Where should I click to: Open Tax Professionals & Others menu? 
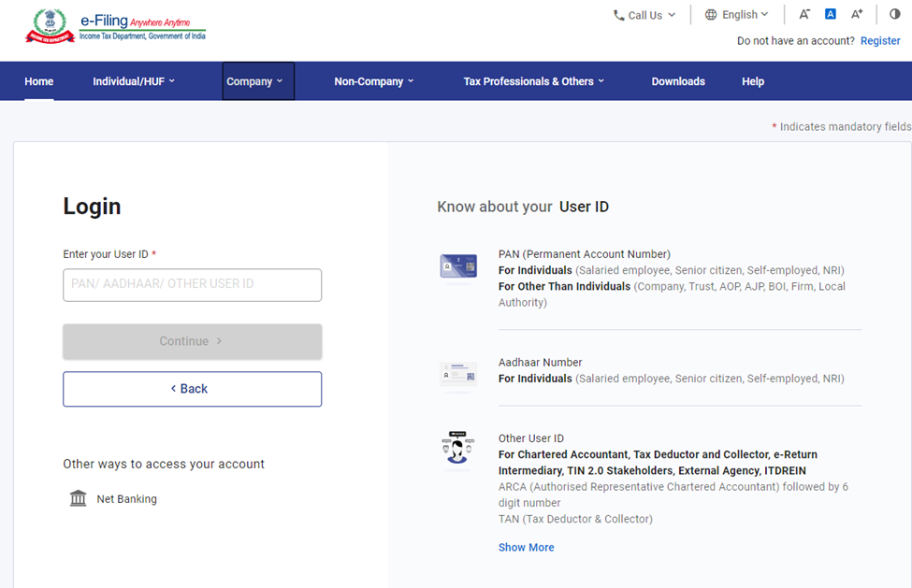(x=533, y=81)
